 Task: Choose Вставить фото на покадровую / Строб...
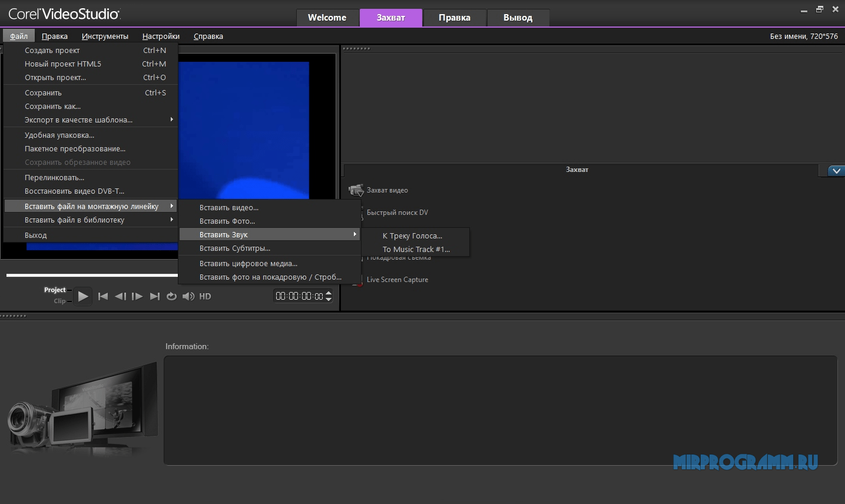pyautogui.click(x=270, y=277)
